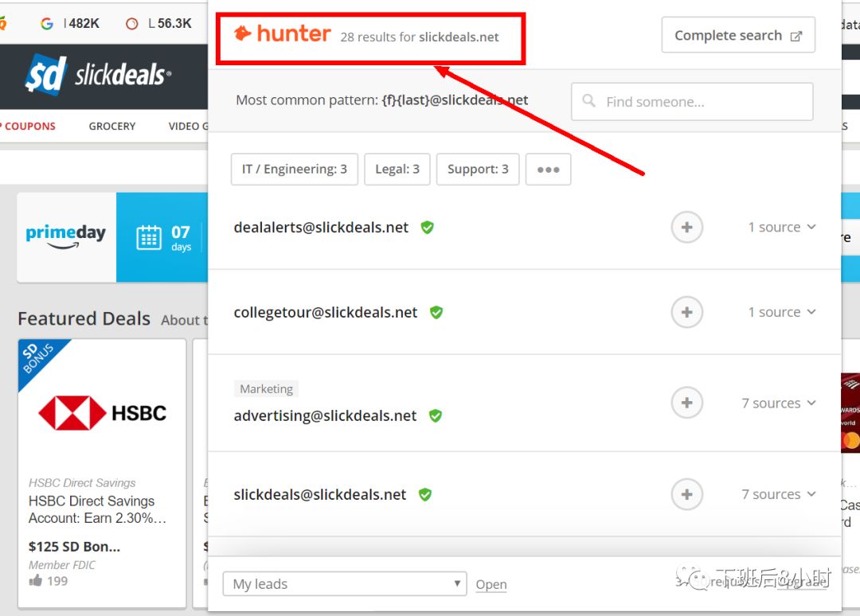Add advertising@slickdeals.net to leads
This screenshot has height=616, width=860.
click(686, 403)
